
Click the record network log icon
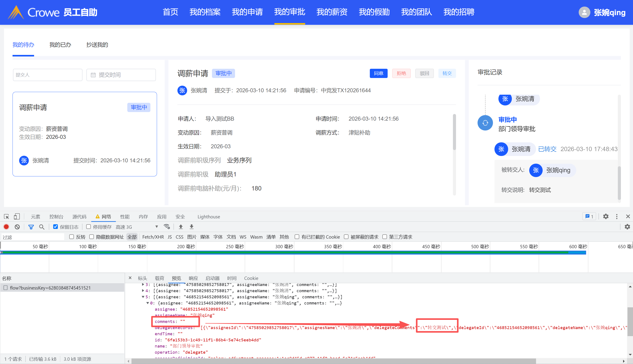[6, 227]
